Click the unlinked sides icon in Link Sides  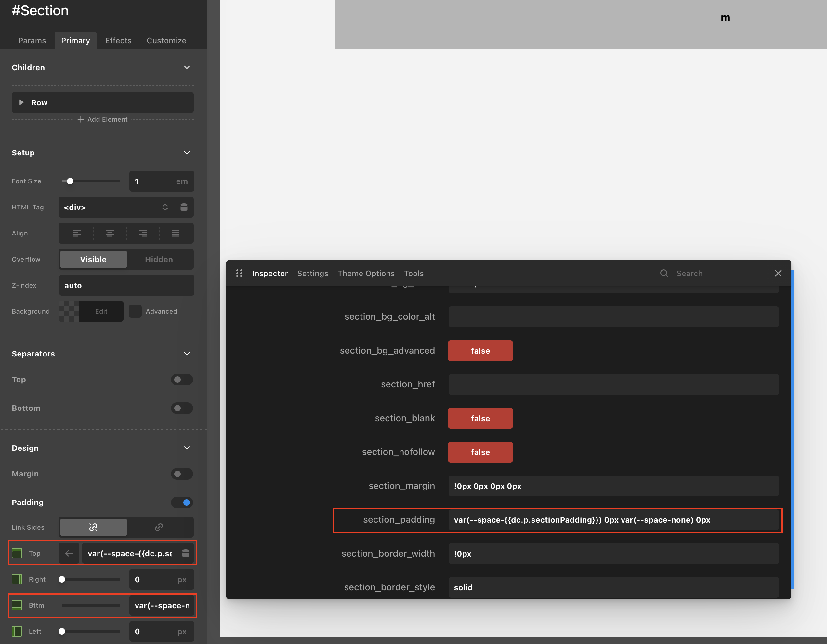pyautogui.click(x=93, y=527)
